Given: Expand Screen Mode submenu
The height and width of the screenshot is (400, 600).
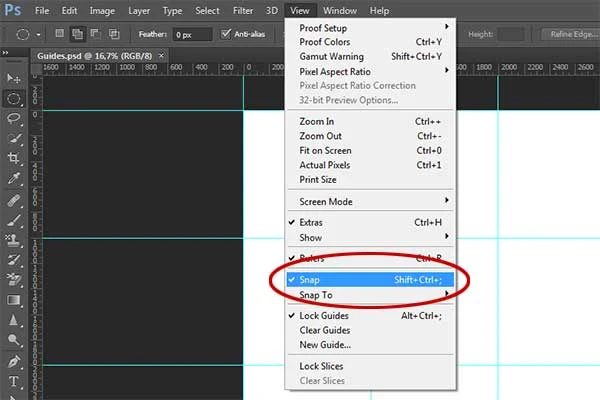Looking at the screenshot, I should click(370, 202).
